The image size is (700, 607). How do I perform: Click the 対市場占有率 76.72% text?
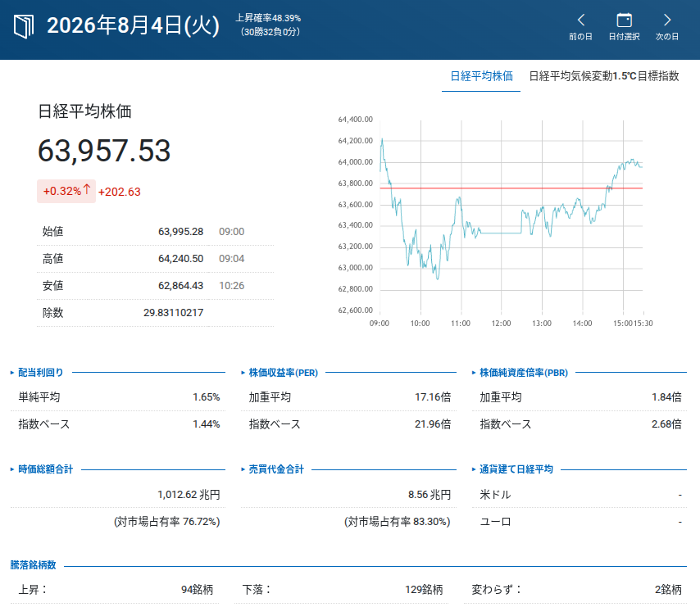coord(167,522)
